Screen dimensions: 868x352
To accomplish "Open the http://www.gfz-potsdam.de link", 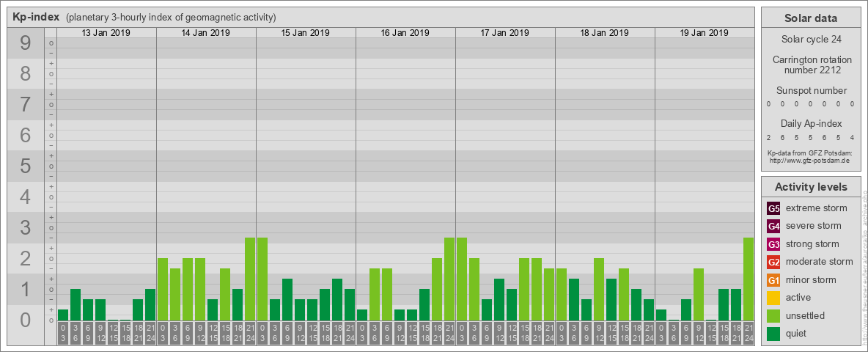I will [809, 161].
